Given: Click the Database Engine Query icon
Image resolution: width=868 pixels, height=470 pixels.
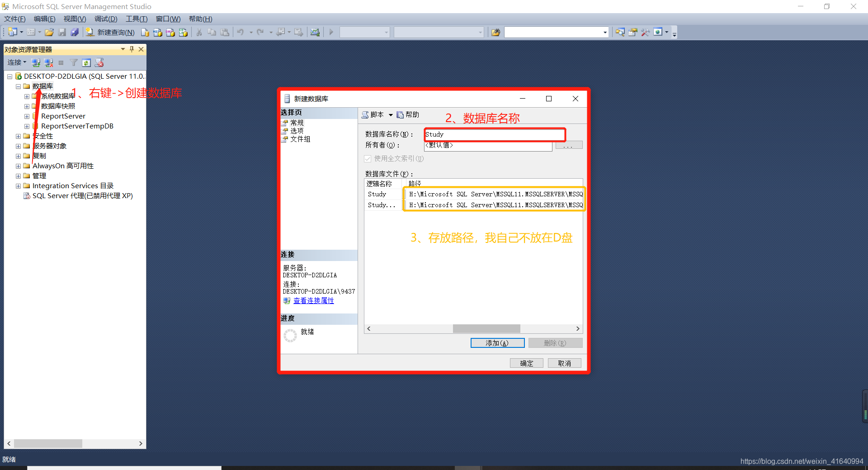Looking at the screenshot, I should tap(145, 32).
